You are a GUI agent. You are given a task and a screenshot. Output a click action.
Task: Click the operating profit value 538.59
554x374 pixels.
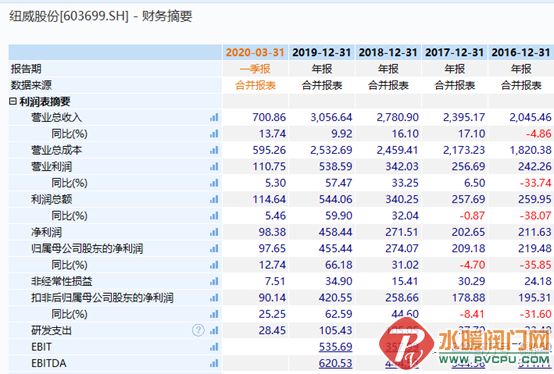click(x=335, y=166)
